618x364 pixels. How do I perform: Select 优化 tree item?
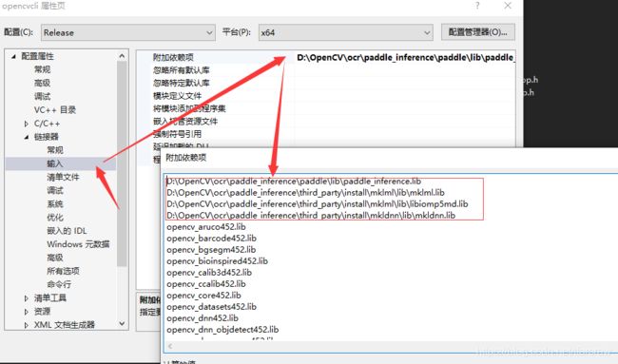pyautogui.click(x=55, y=217)
